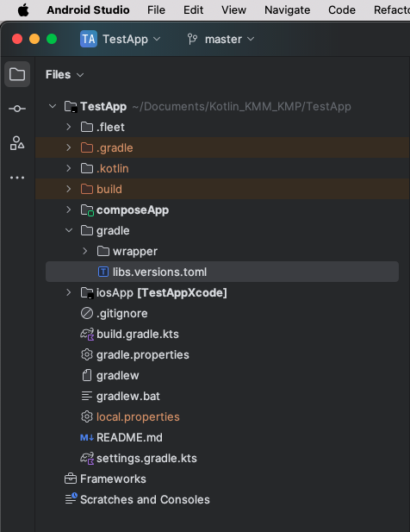Screen dimensions: 410x532
Task: Expand the .fleet folder
Action: [x=68, y=127]
